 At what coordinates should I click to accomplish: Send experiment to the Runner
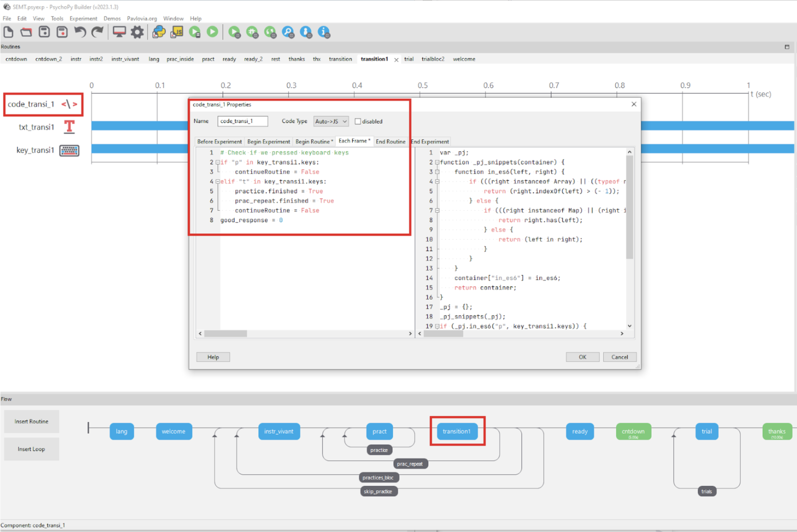[195, 32]
